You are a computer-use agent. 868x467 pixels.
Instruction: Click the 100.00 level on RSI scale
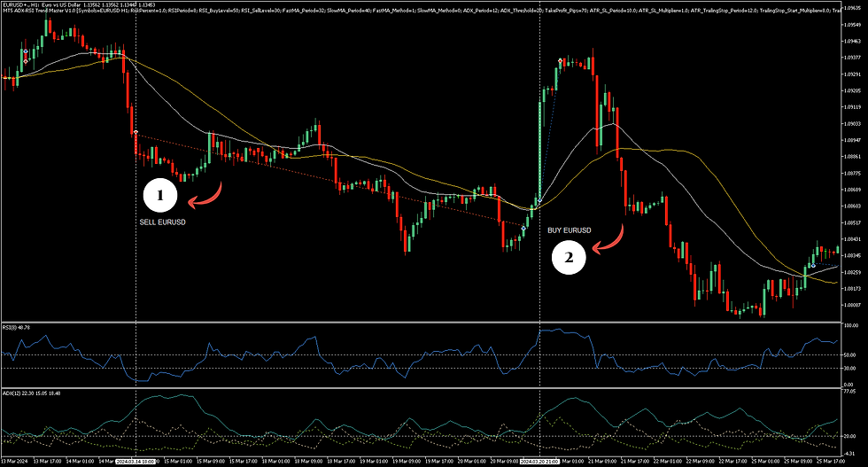(851, 325)
